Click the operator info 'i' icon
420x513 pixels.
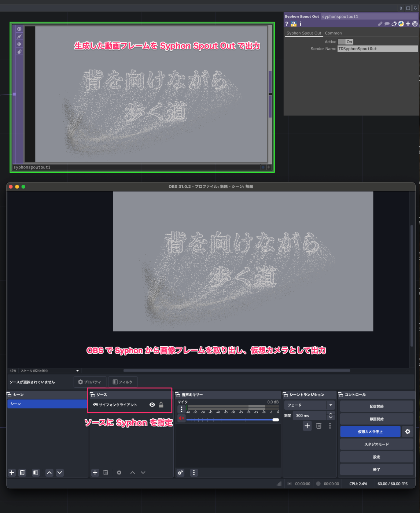301,24
